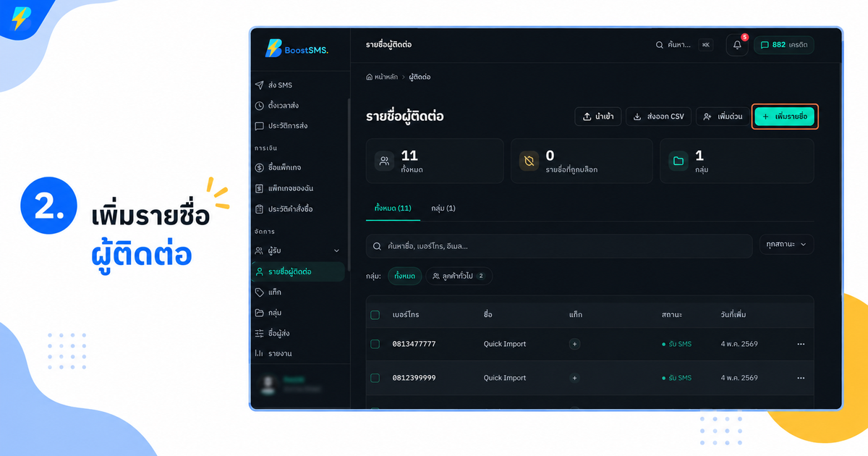Expand the ผู้รับ sidebar section
This screenshot has height=456, width=868.
(297, 250)
